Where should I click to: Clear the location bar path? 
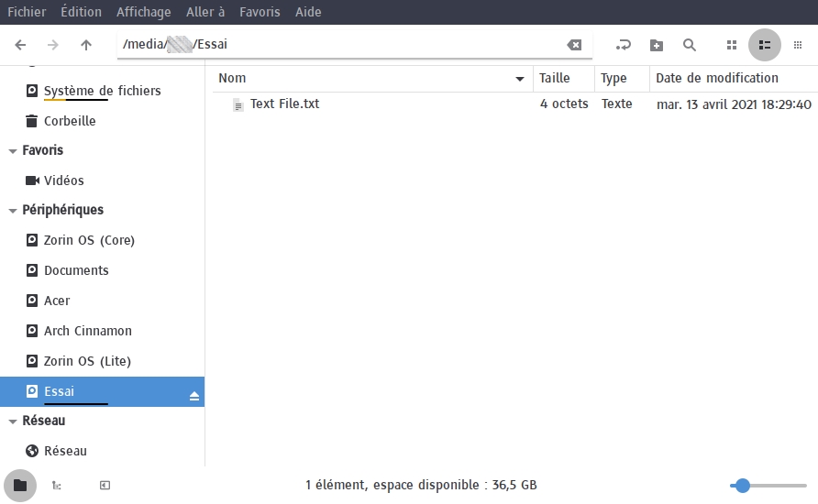574,45
